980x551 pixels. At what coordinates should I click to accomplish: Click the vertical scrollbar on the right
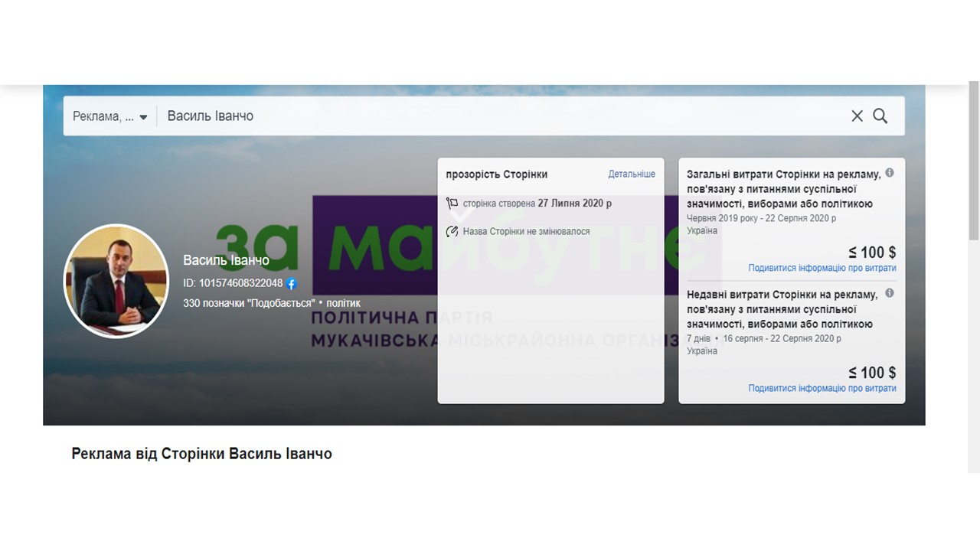[973, 230]
